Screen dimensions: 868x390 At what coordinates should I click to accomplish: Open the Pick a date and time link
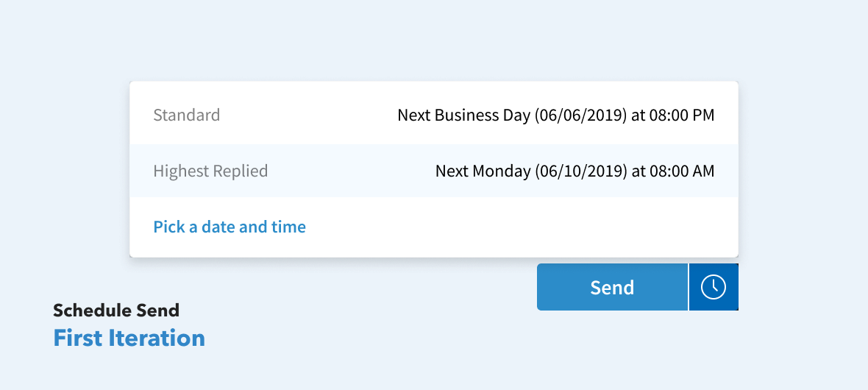(x=230, y=227)
